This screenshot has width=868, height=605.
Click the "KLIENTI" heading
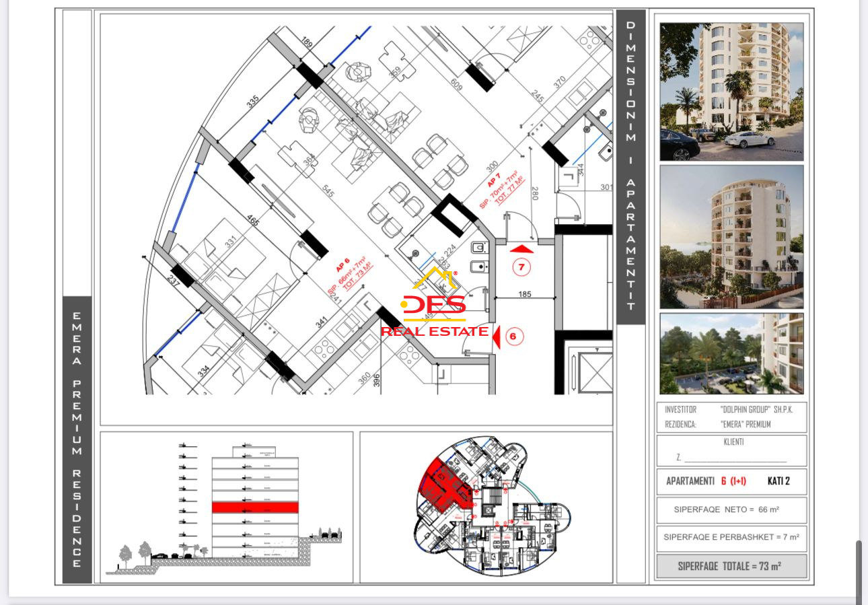point(732,442)
